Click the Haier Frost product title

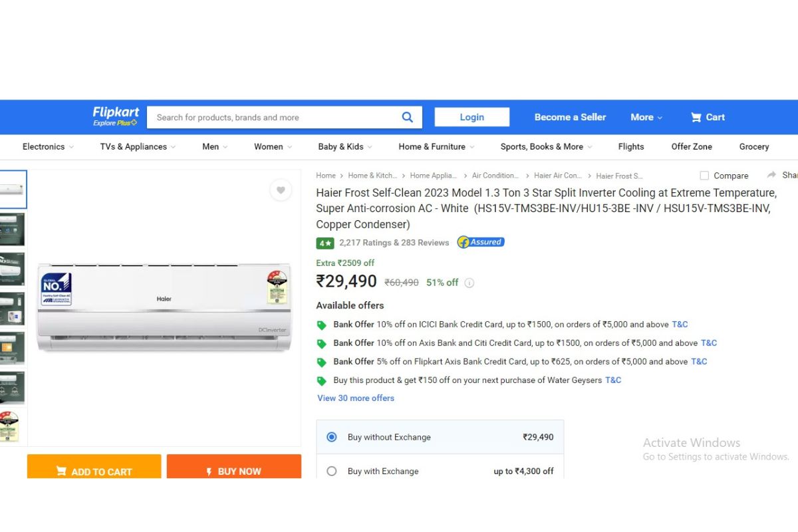tap(546, 208)
